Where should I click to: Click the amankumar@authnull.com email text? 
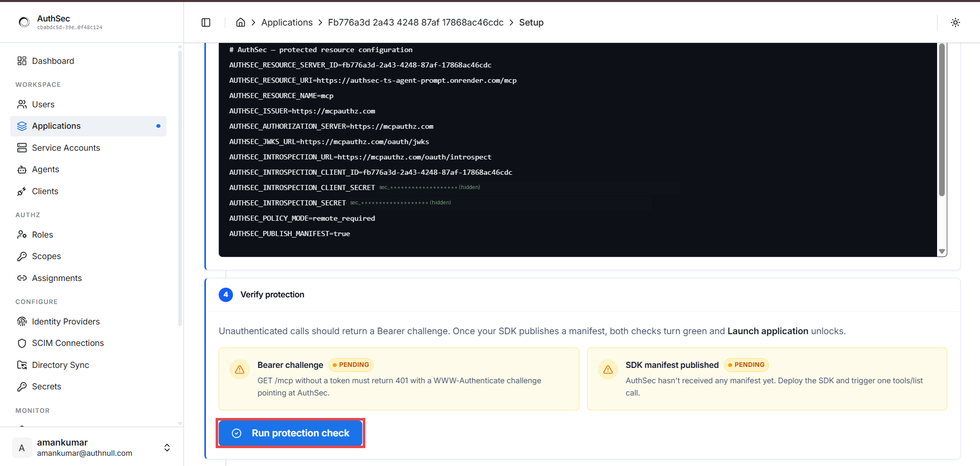(x=85, y=453)
